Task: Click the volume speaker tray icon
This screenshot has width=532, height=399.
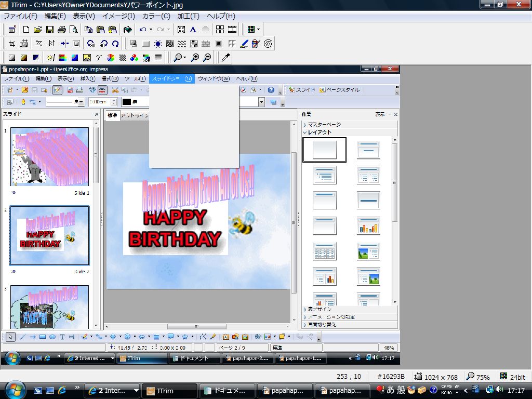Action: point(499,390)
